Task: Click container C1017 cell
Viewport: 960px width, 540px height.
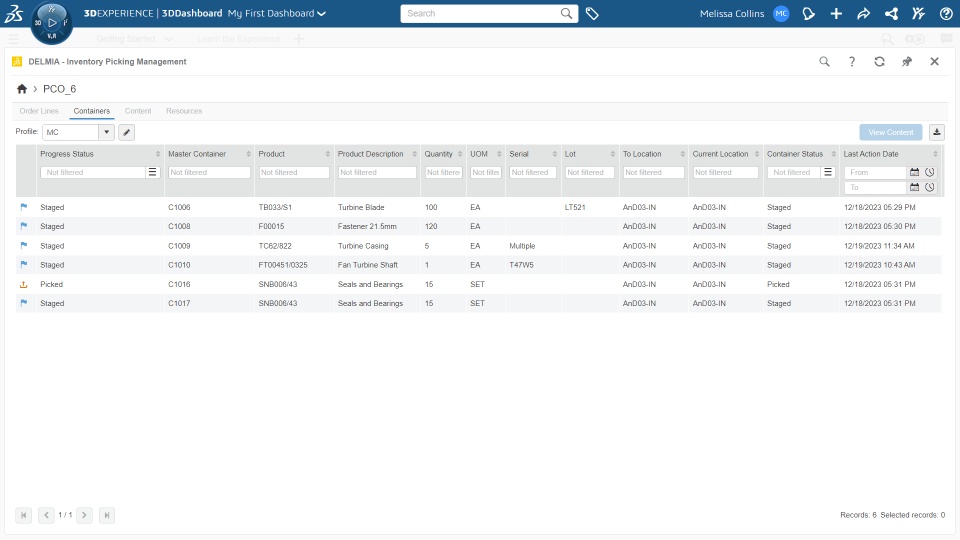Action: point(179,304)
